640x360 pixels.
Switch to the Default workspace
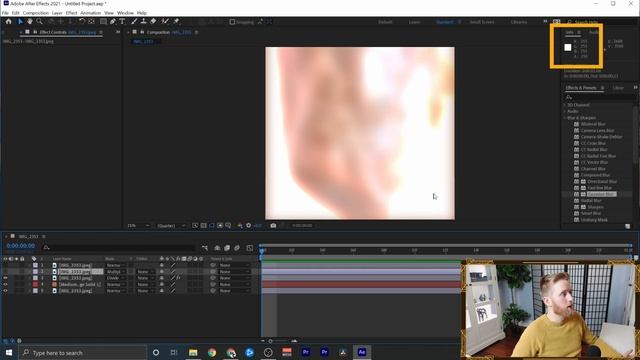tap(385, 22)
